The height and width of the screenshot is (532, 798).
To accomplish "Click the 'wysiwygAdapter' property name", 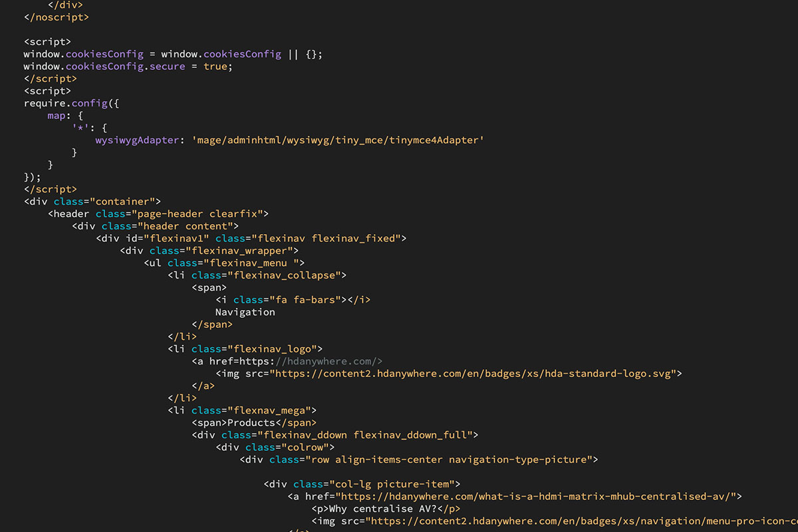I will coord(138,140).
